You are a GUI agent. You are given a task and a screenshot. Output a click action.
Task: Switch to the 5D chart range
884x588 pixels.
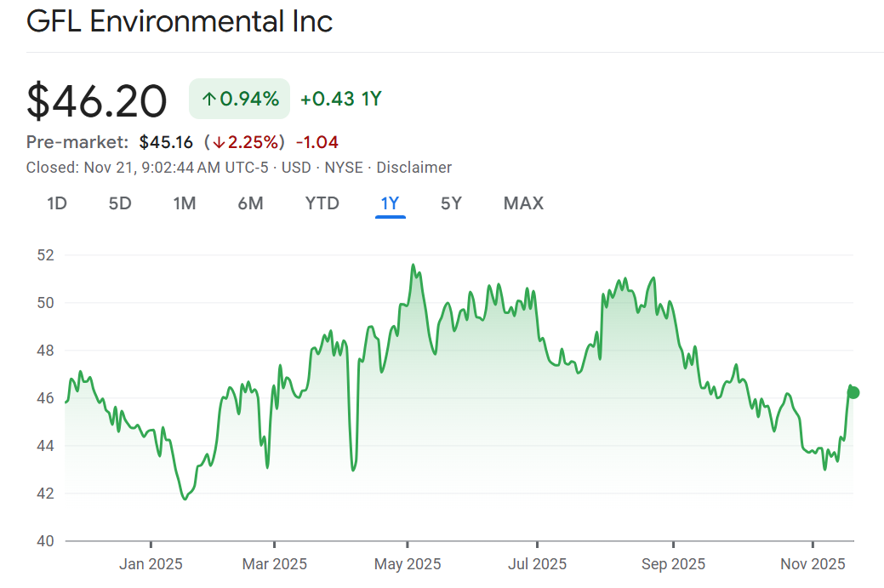pos(120,203)
